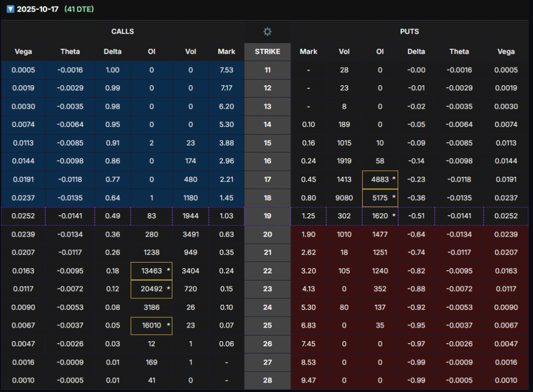Click the put OI 1620 cell
Screen dimensions: 533x392
coord(380,216)
